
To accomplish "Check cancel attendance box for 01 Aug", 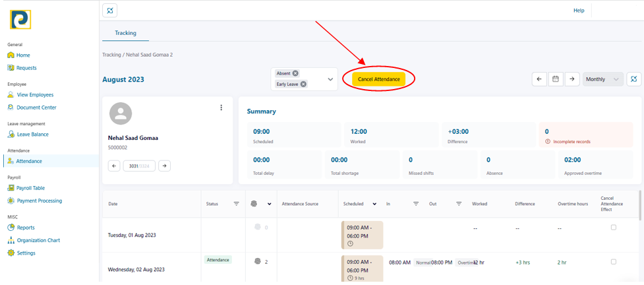I will click(614, 228).
